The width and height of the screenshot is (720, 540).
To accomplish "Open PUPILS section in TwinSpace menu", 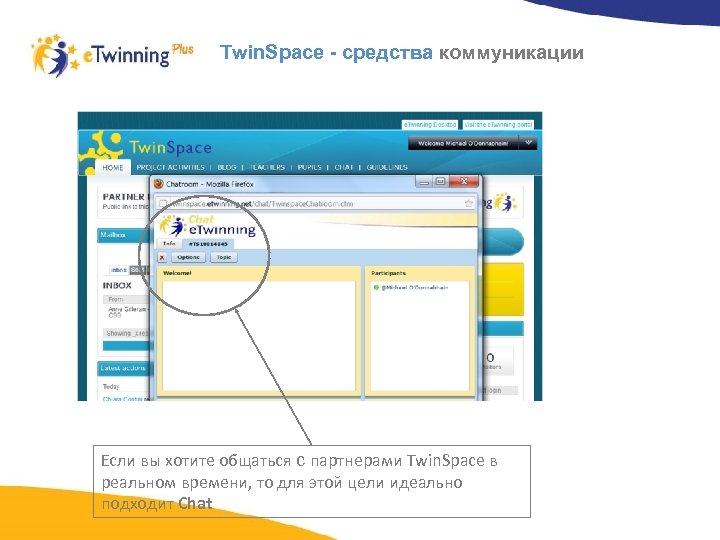I will (x=309, y=167).
